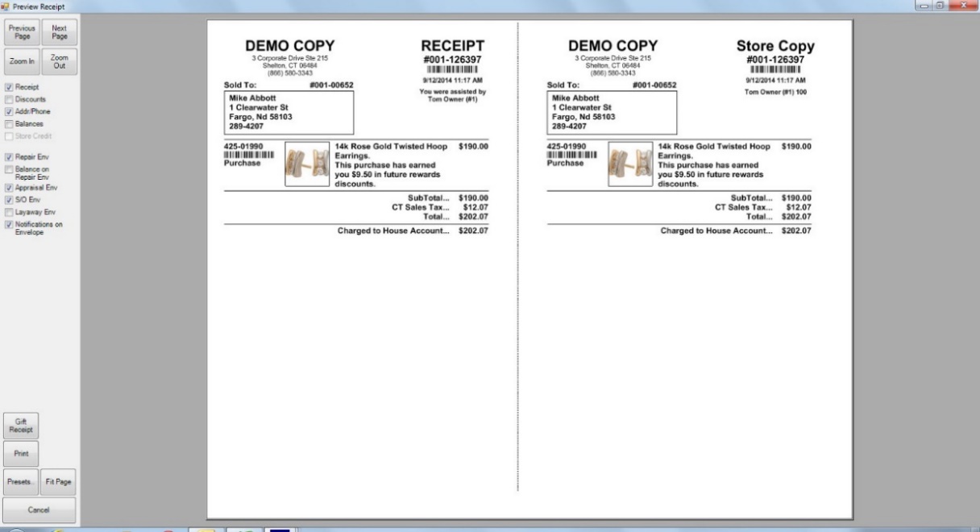Cancel the receipt preview

(39, 509)
